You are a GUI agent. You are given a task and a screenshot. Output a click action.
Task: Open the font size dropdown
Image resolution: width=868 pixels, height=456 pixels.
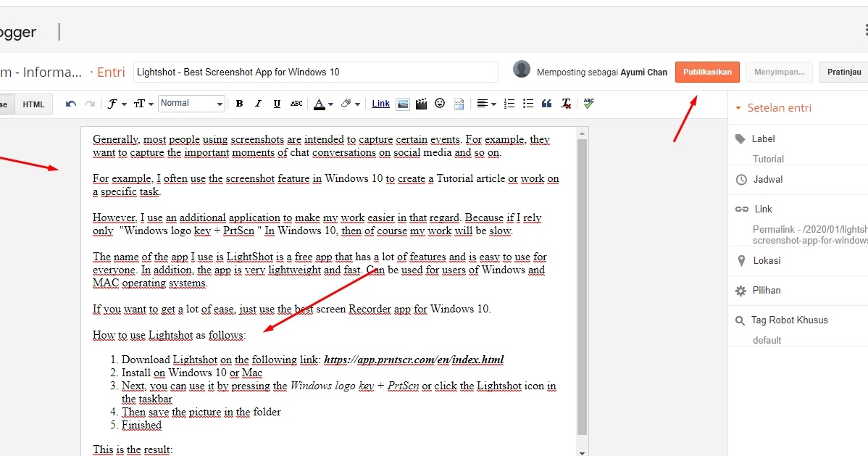pyautogui.click(x=143, y=104)
